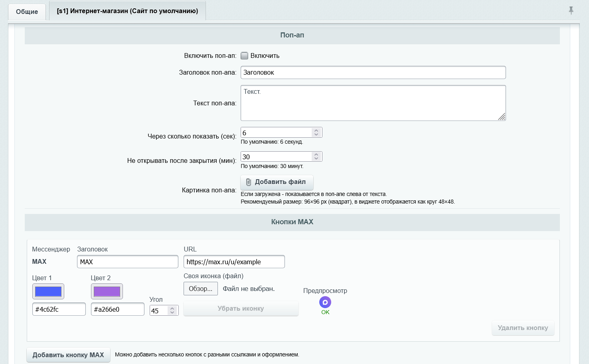Open the Цвет 1 blue color swatch

(48, 291)
